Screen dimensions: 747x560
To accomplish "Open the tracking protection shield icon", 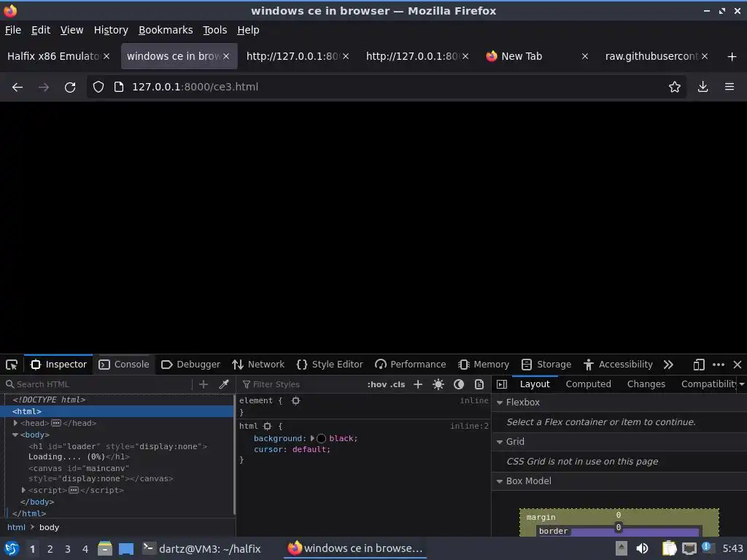I will [98, 87].
